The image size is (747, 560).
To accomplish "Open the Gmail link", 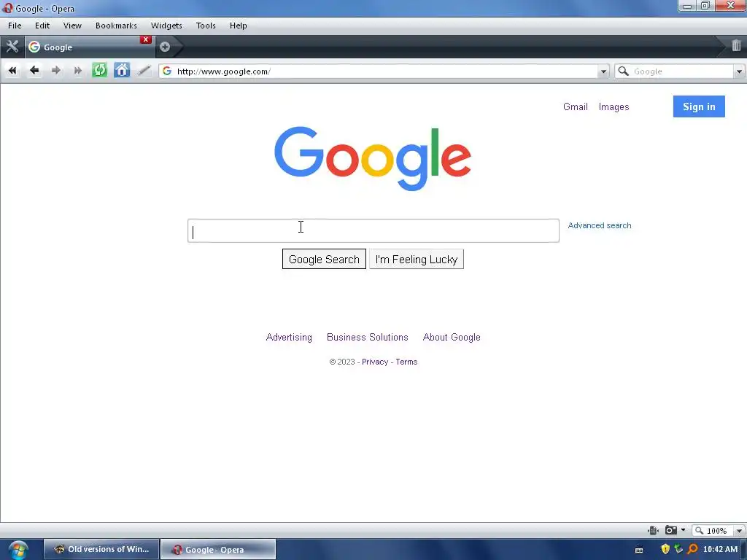I will 575,106.
